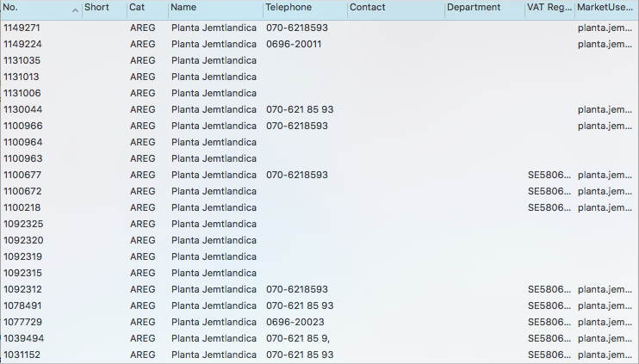Click AREG category in row 1100963
The width and height of the screenshot is (639, 364).
143,158
